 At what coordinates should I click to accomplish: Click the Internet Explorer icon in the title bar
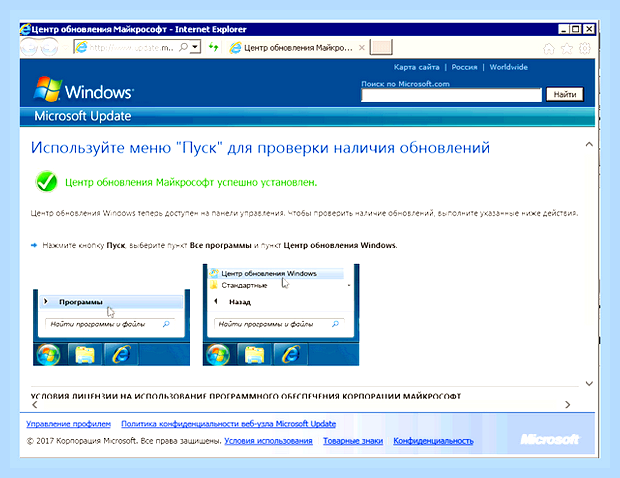(x=25, y=29)
